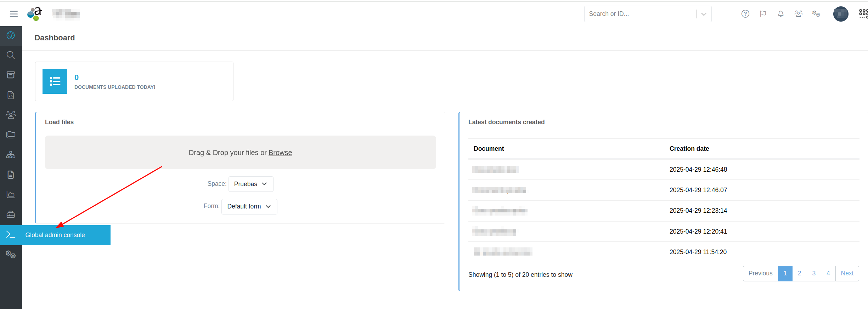This screenshot has height=309, width=868.
Task: Click the flag icon in header
Action: pyautogui.click(x=763, y=14)
